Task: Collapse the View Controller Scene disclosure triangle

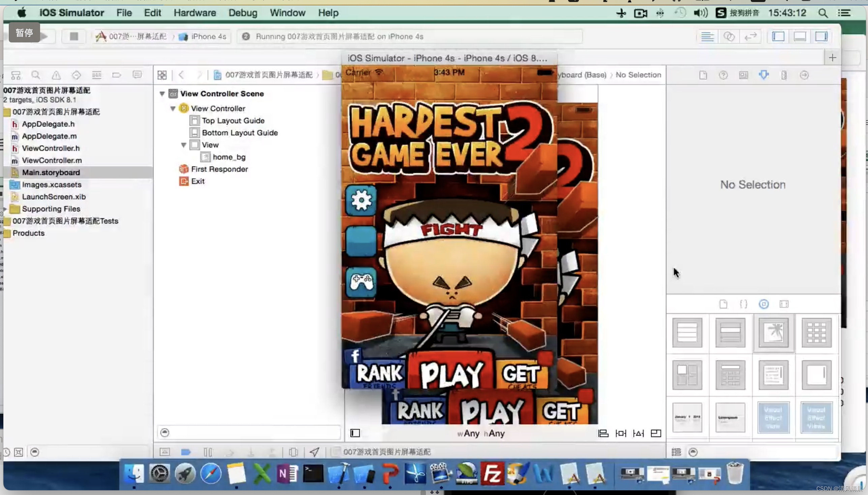Action: [162, 94]
